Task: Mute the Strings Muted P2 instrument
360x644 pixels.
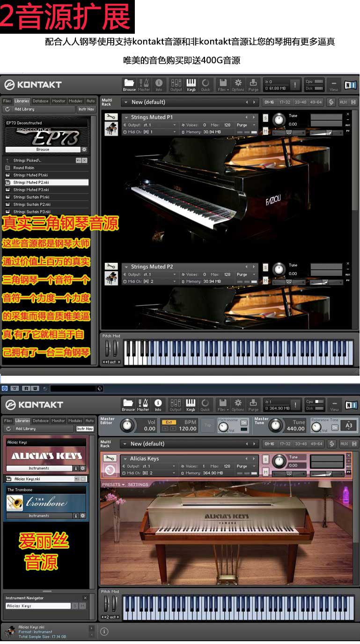Action: coord(265,281)
